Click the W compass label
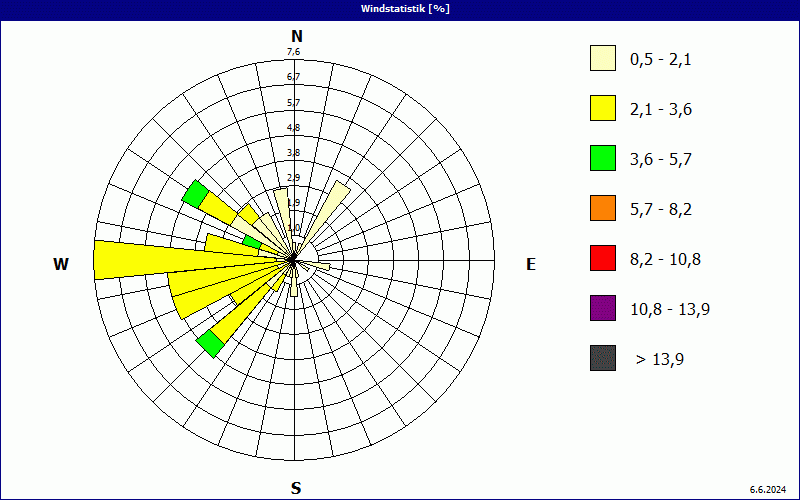The width and height of the screenshot is (800, 500). [61, 264]
